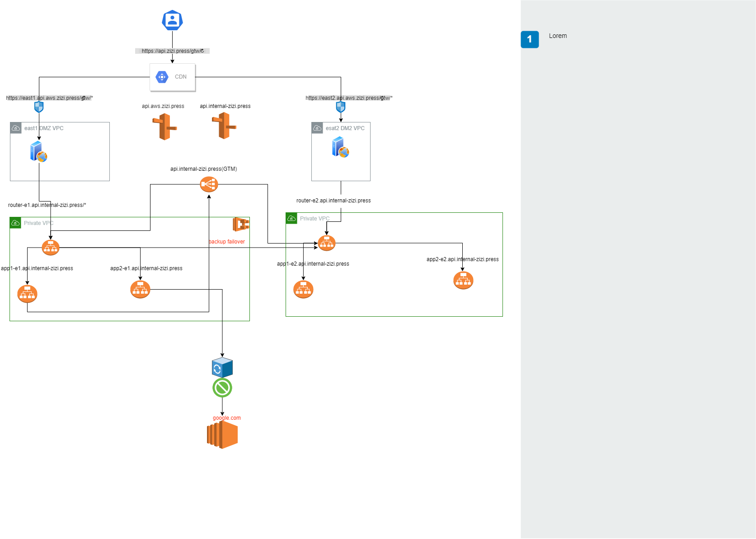Select the app1-e2 load balancer icon
This screenshot has height=539, width=756.
[x=303, y=289]
